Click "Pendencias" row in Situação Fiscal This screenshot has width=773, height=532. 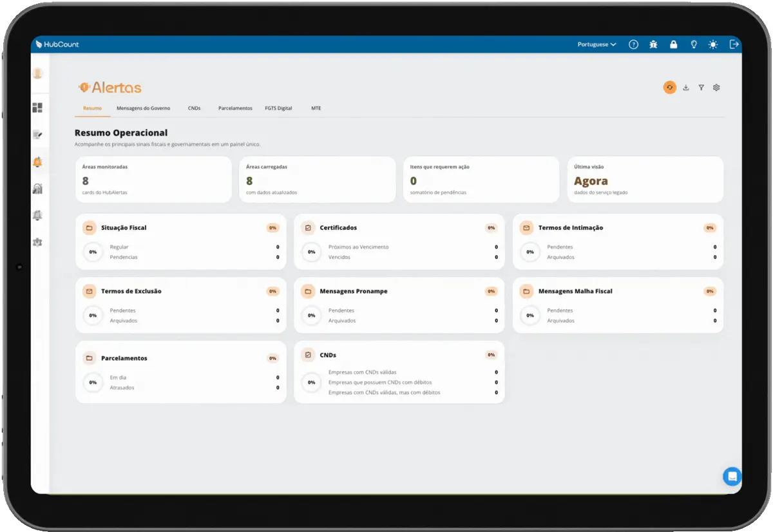195,257
